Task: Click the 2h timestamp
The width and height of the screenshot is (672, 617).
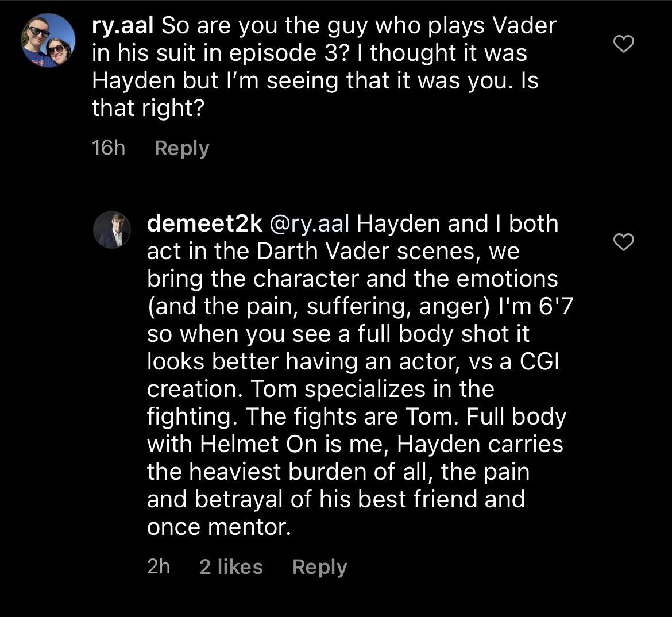Action: pos(159,566)
